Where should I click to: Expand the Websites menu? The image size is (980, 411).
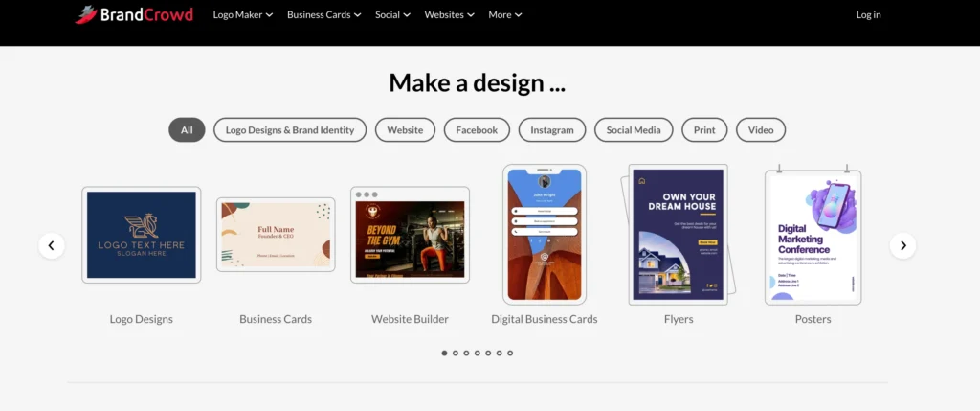pos(449,15)
